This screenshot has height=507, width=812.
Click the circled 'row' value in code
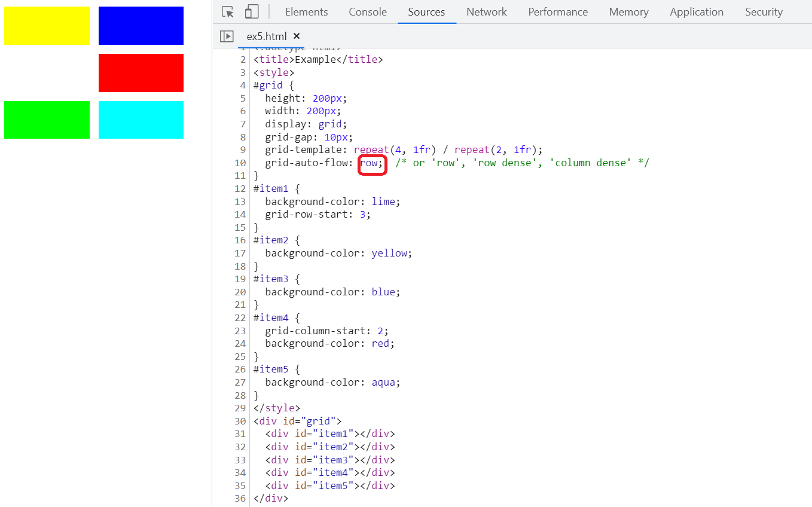point(369,163)
